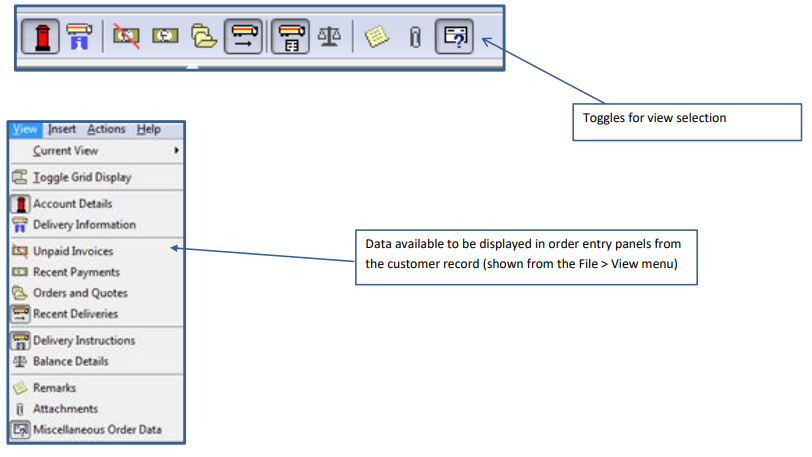Click the red postbox Account Details toolbar icon
Image resolution: width=812 pixels, height=457 pixels.
point(42,37)
